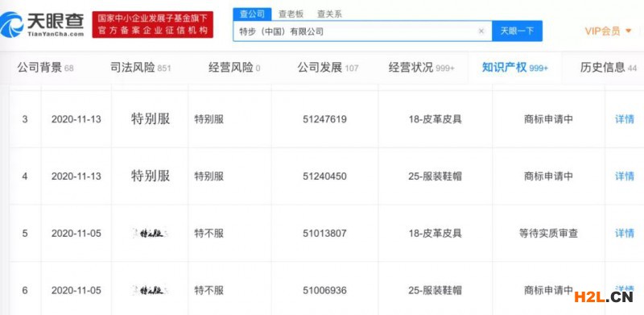Open the 司法风险 section tab
Screen dimensions: 644x315
(x=140, y=68)
